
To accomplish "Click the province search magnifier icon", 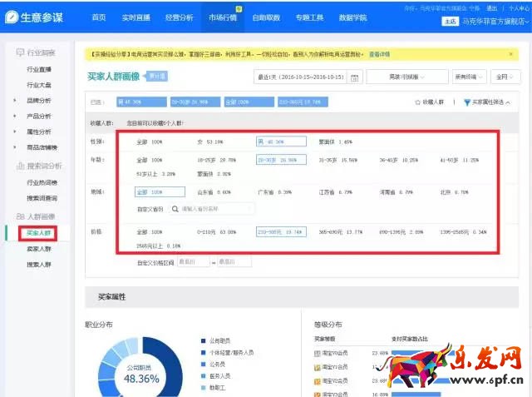I will [175, 209].
